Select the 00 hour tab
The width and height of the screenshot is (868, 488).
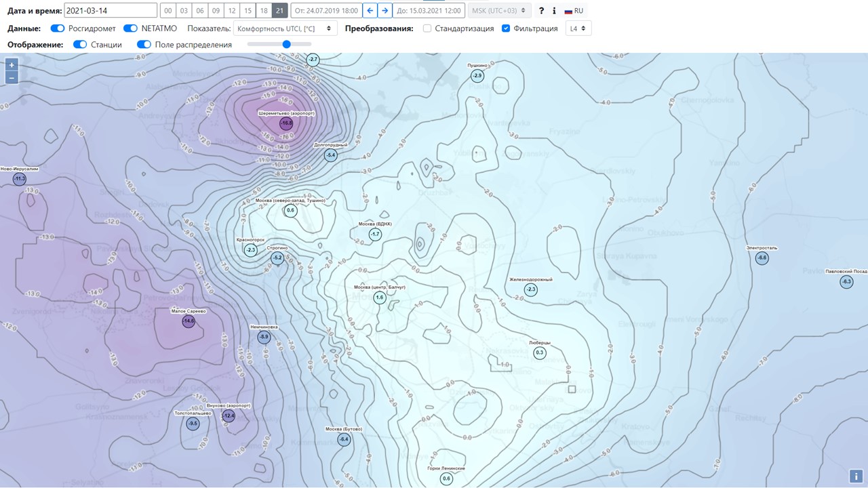[167, 11]
